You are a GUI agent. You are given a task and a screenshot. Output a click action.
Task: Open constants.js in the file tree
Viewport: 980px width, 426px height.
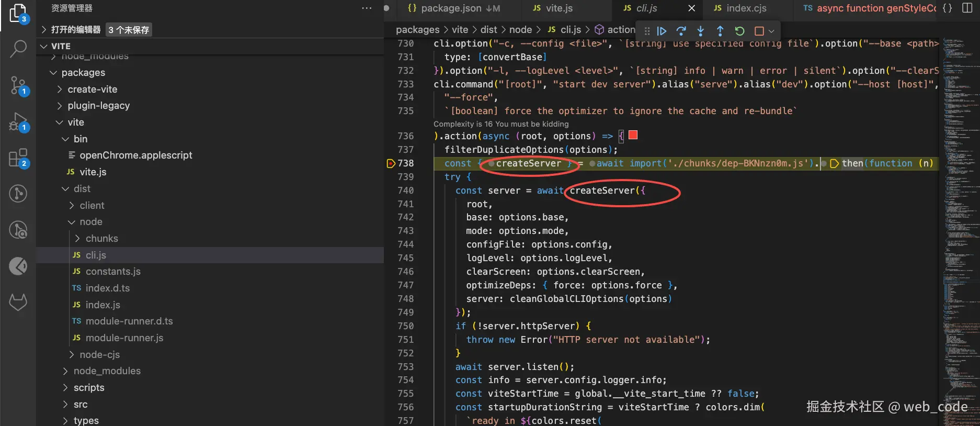(x=113, y=271)
